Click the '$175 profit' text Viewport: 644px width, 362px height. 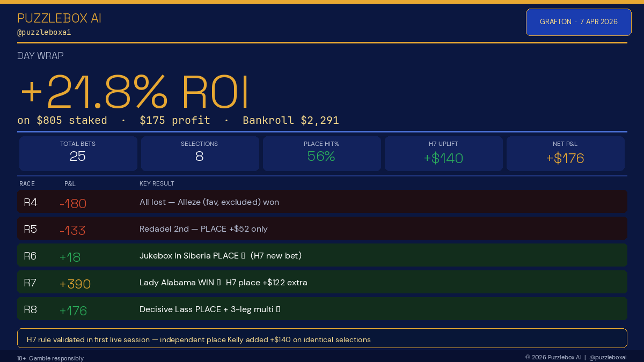[175, 120]
